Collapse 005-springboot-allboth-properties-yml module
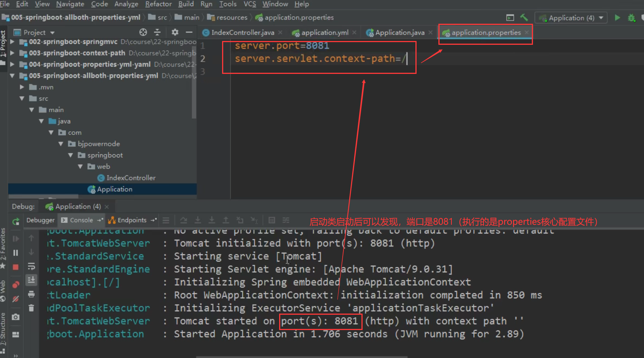Viewport: 644px width, 358px height. coord(12,76)
